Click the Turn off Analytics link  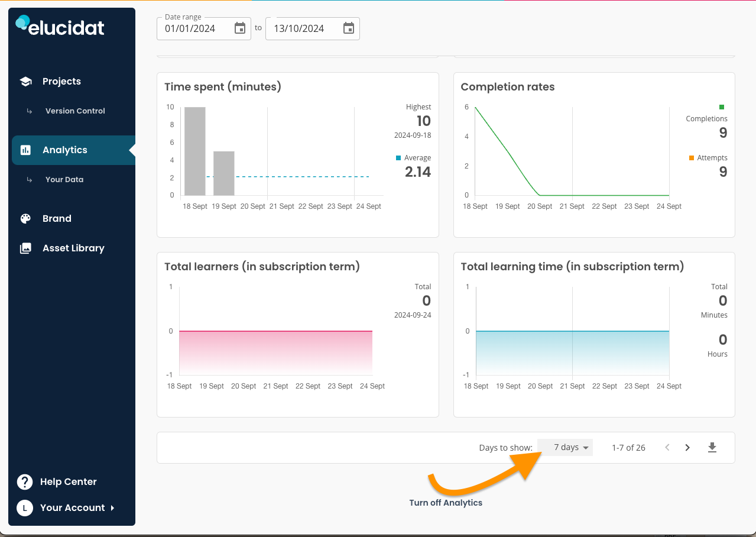tap(446, 503)
